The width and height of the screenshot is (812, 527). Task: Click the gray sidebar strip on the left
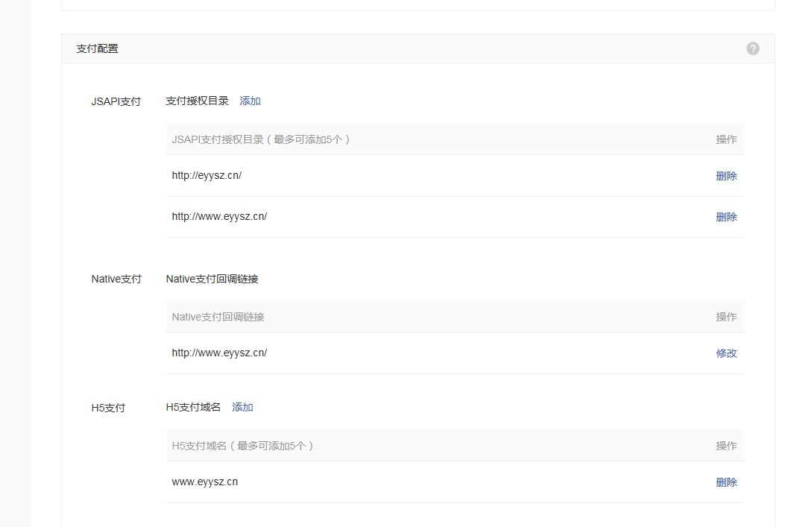14,261
